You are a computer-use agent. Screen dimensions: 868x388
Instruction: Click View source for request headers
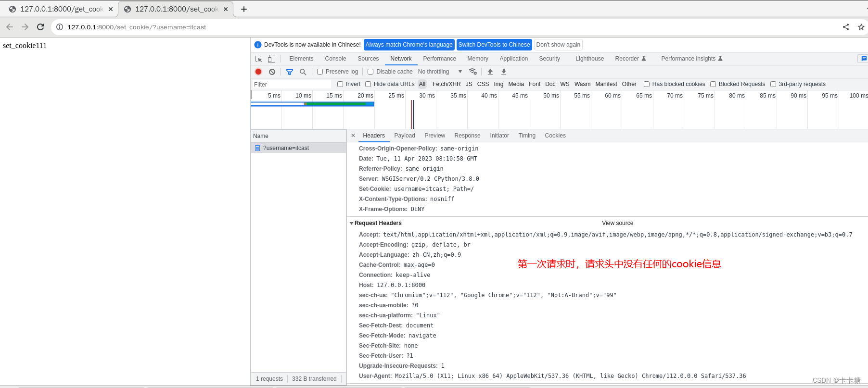coord(617,223)
